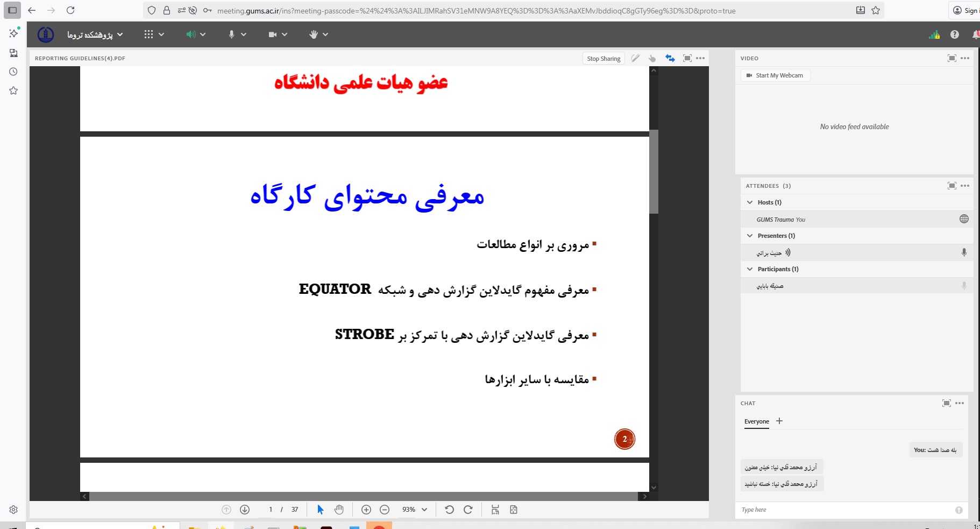Screen dimensions: 980x529
Task: Toggle the blue sync arrows in share pod
Action: (x=670, y=58)
